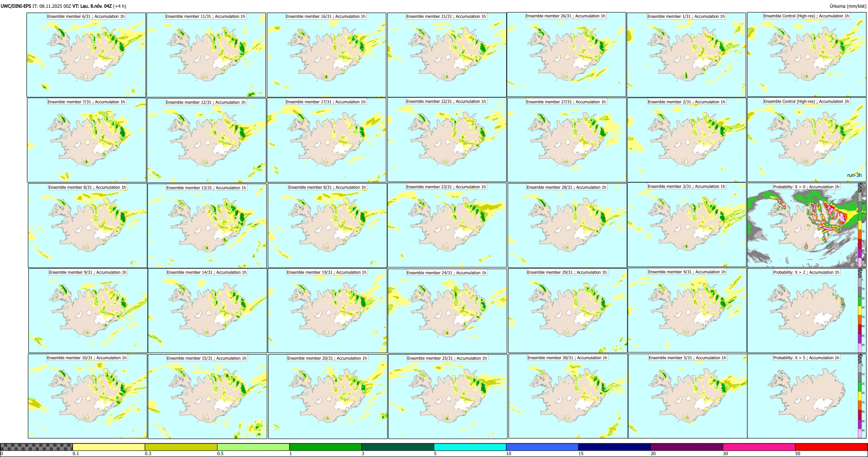
Task: Click the purple 20–30 legend swatch
Action: pyautogui.click(x=687, y=447)
